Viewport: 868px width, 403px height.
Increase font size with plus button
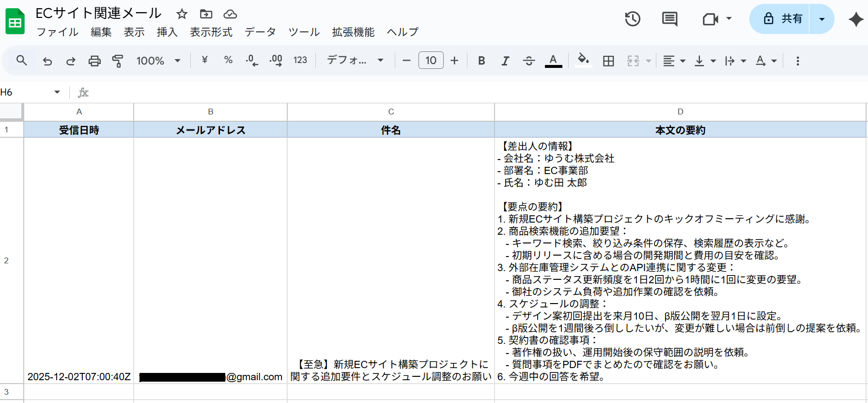coord(454,61)
